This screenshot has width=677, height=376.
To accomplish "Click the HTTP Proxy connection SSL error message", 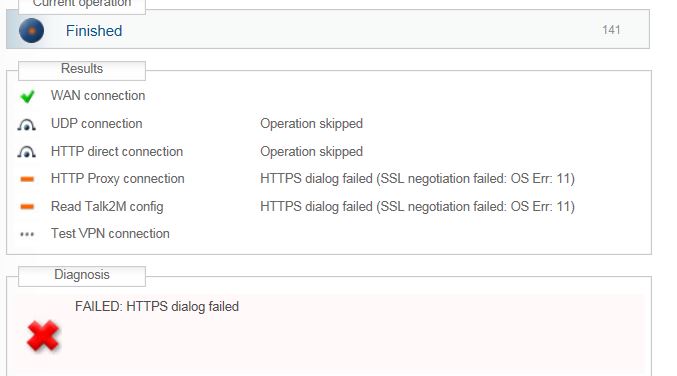I will pos(418,179).
